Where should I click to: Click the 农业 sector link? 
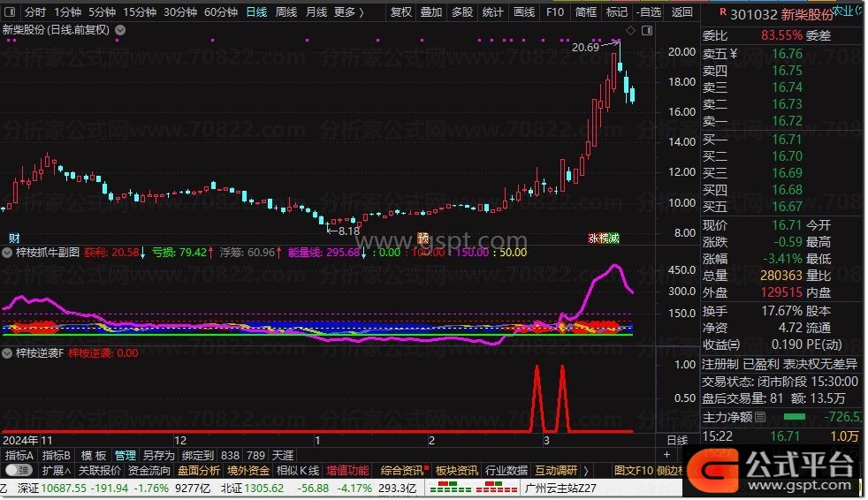(x=842, y=11)
